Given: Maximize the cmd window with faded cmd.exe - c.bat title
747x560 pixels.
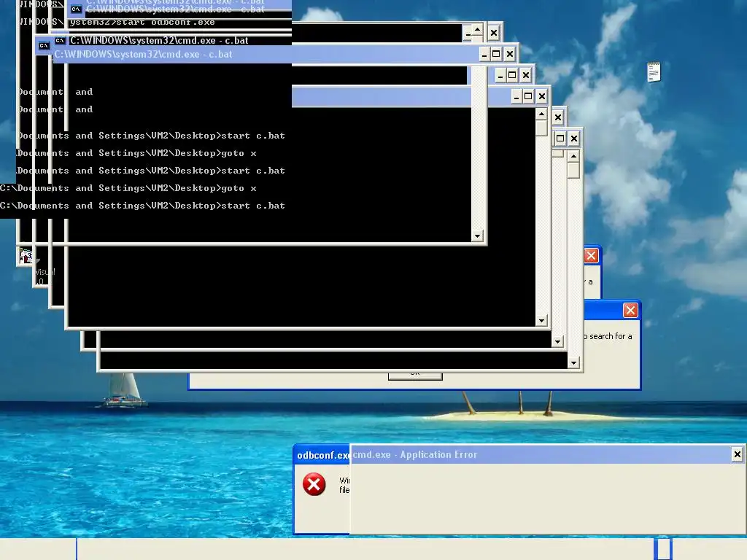Looking at the screenshot, I should pos(496,54).
